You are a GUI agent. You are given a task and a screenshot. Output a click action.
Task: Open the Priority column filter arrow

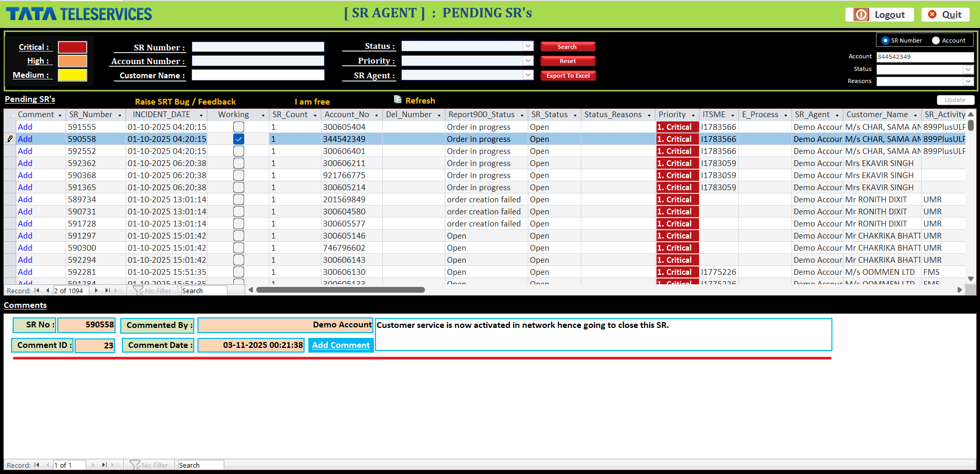[x=694, y=115]
